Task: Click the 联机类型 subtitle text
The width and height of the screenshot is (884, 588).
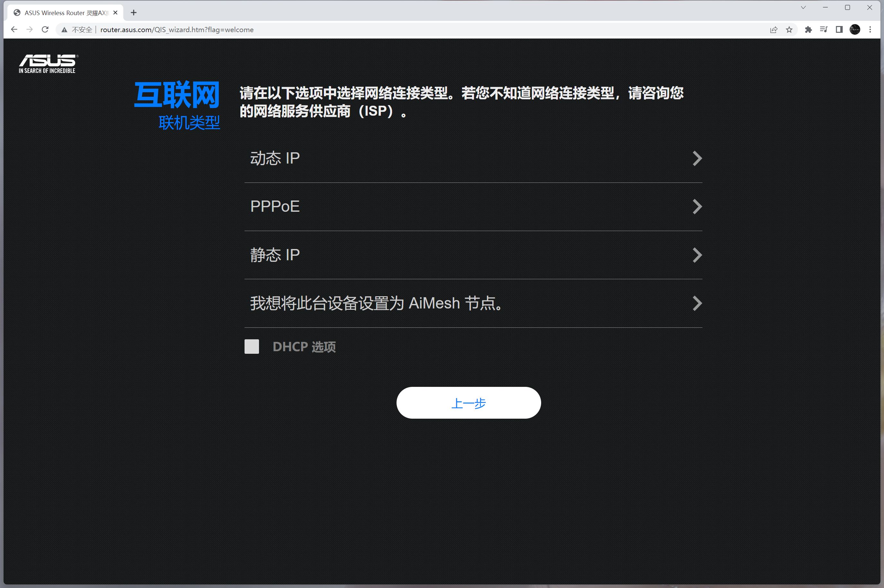Action: (x=189, y=123)
